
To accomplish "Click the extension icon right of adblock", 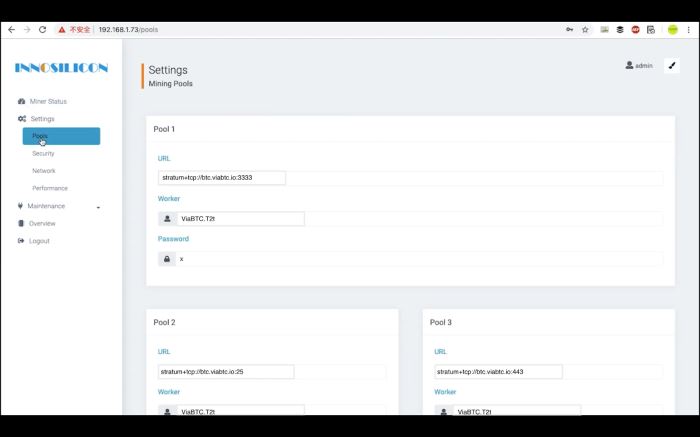I will (651, 29).
